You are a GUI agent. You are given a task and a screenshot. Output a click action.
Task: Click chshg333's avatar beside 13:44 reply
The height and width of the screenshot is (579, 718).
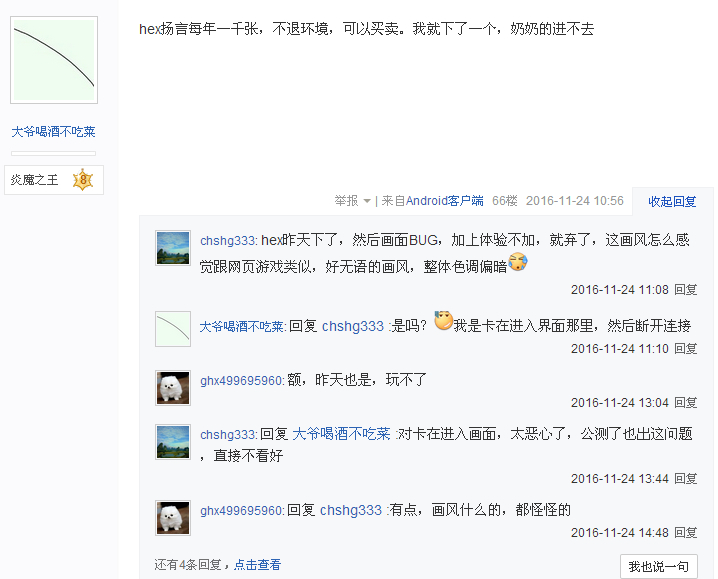pos(173,442)
